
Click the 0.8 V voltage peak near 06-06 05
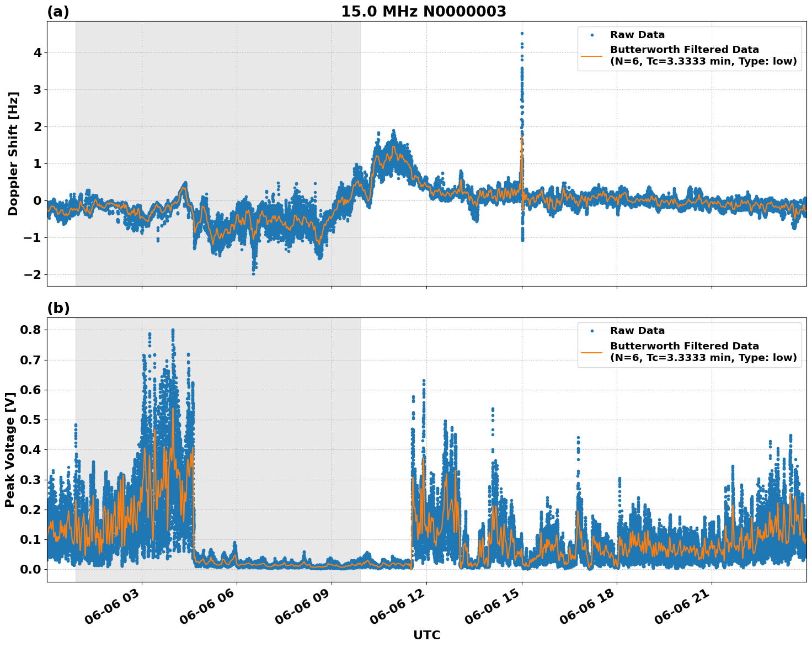tap(173, 330)
